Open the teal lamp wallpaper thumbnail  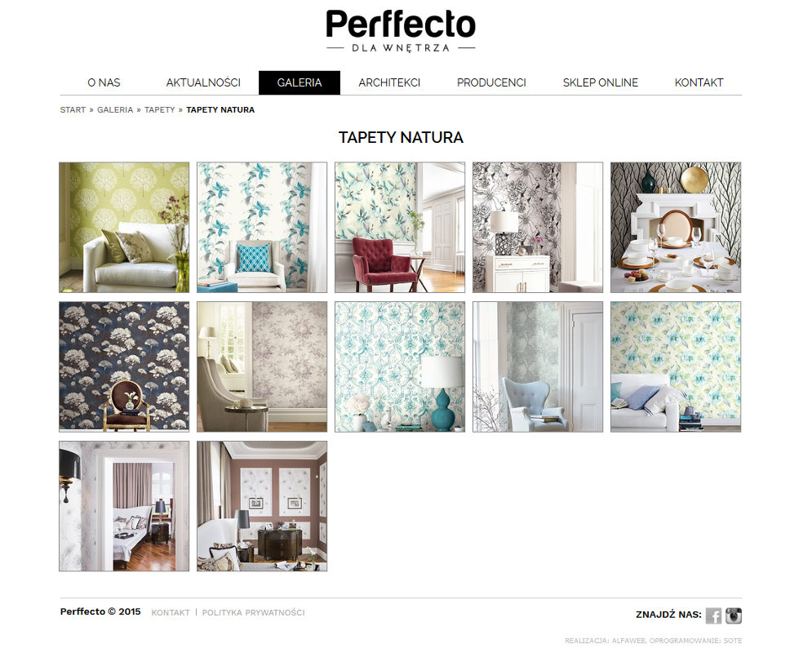[400, 366]
